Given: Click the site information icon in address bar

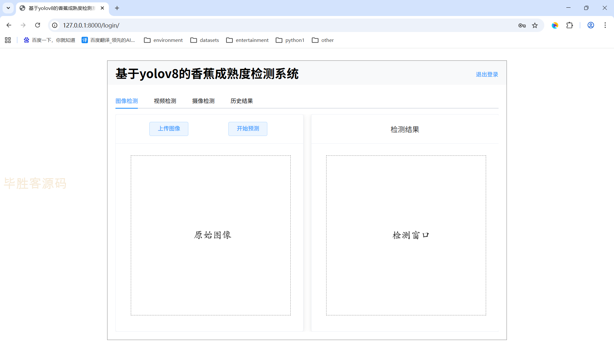Looking at the screenshot, I should [x=55, y=25].
